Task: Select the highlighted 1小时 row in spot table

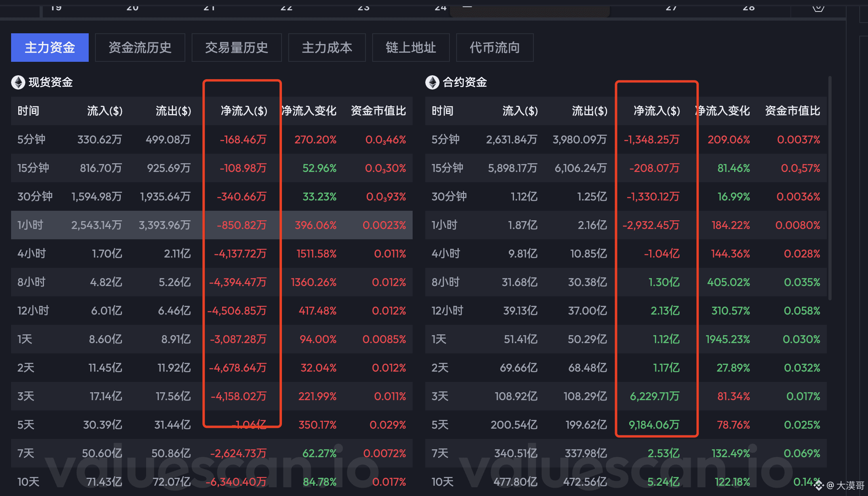Action: point(30,225)
